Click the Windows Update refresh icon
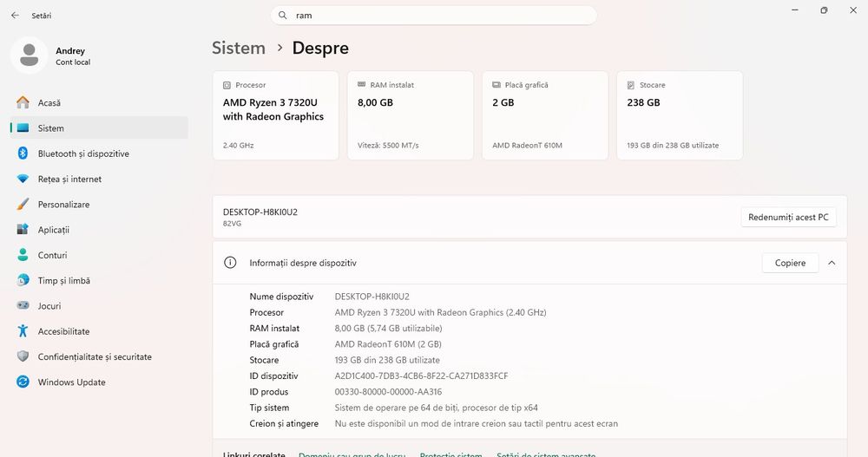 pos(23,382)
